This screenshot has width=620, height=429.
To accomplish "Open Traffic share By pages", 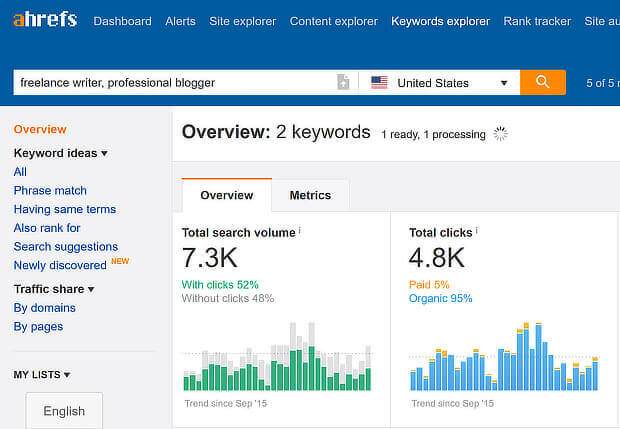I will point(38,327).
